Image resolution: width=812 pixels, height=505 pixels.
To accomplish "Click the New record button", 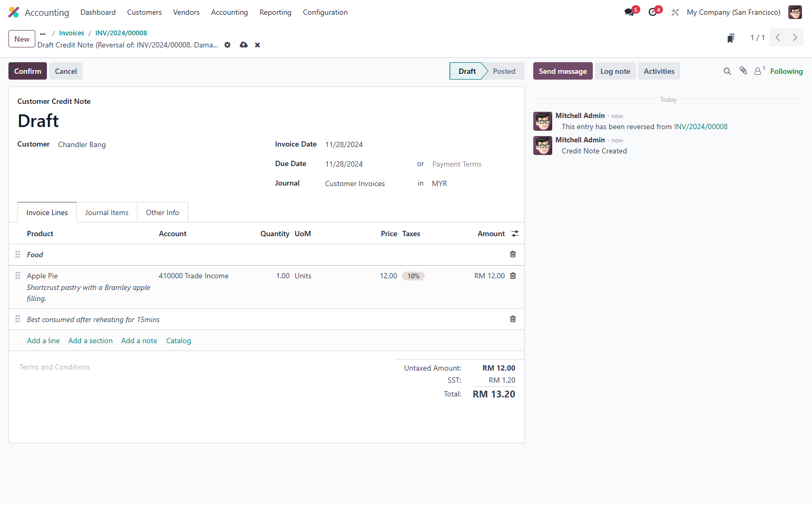I will [22, 39].
